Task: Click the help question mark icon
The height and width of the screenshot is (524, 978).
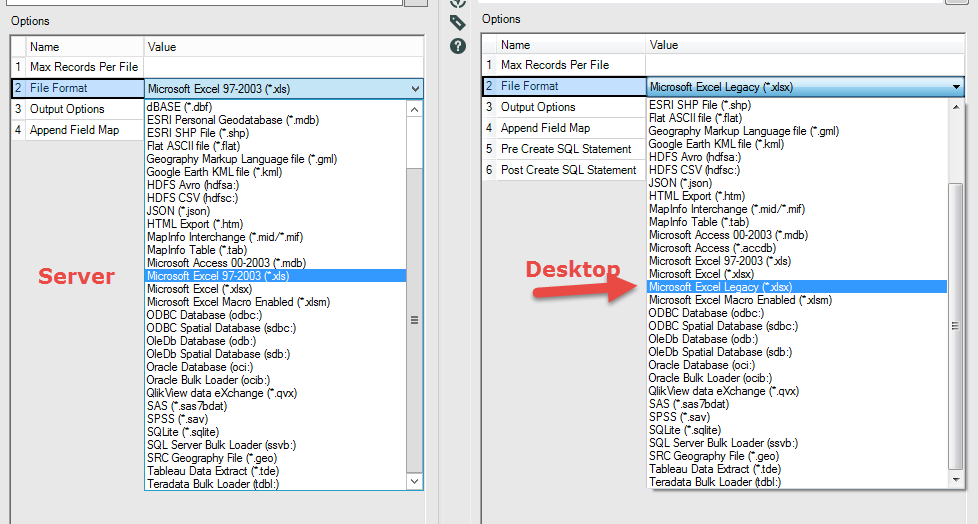Action: coord(458,46)
